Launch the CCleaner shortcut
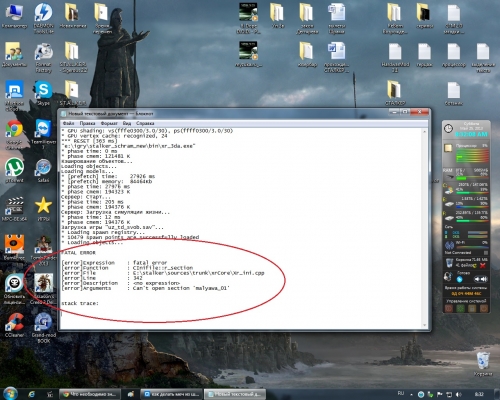The height and width of the screenshot is (400, 500). tap(14, 325)
